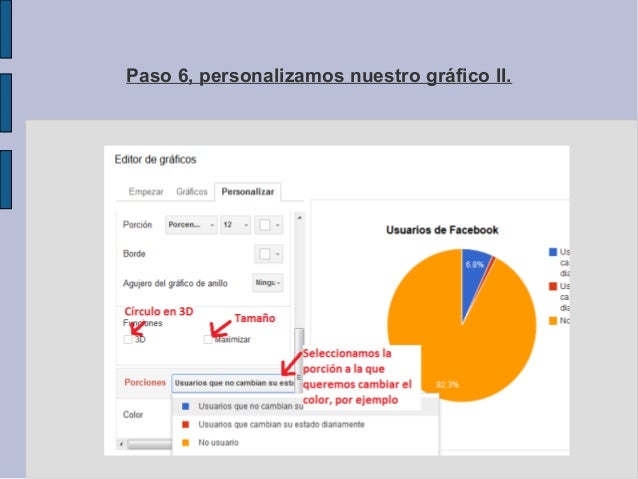Choose 'Usuarios que no cambian su' option
Image resolution: width=638 pixels, height=479 pixels.
305,406
